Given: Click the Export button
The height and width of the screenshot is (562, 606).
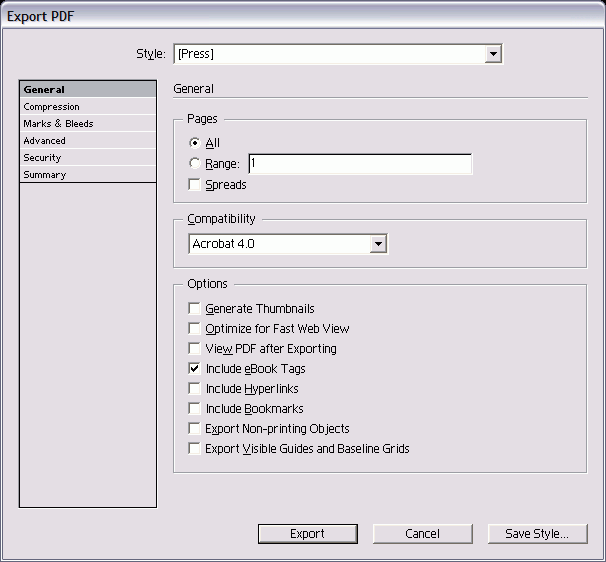Looking at the screenshot, I should pos(307,534).
